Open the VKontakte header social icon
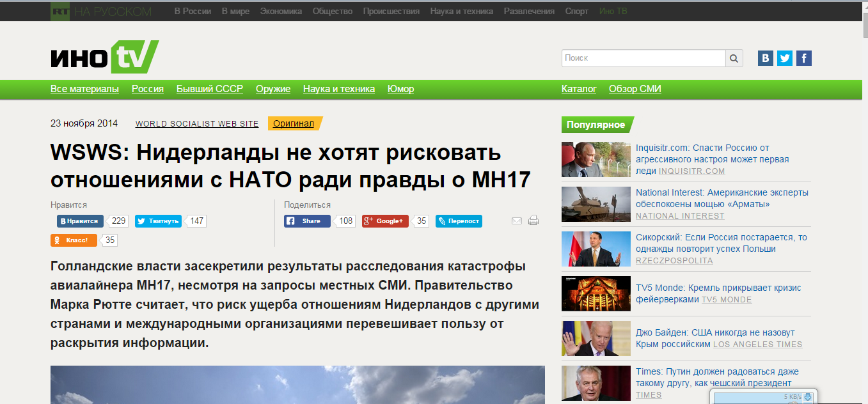Screen dimensions: 868x404 coord(766,58)
